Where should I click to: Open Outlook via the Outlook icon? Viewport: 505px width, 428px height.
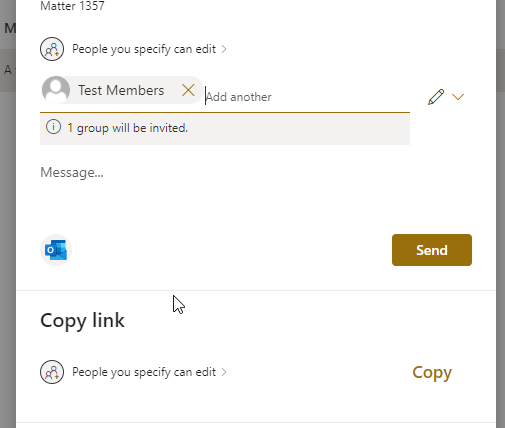coord(56,250)
